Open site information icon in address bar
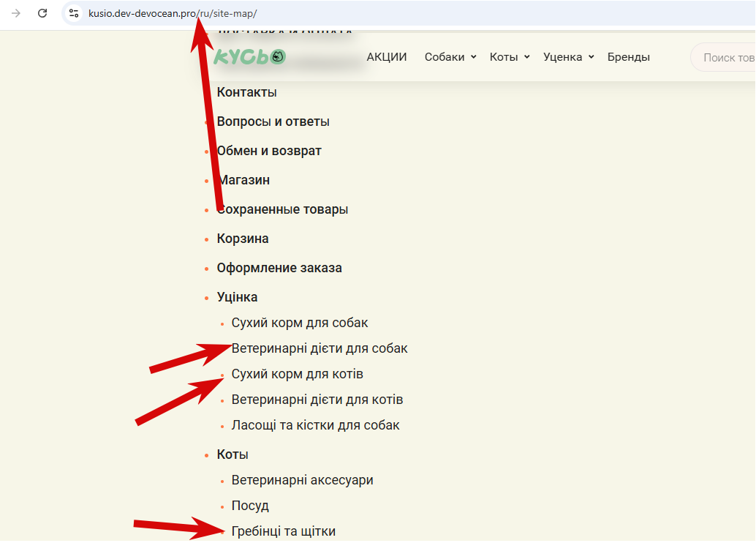The image size is (756, 543). tap(74, 13)
